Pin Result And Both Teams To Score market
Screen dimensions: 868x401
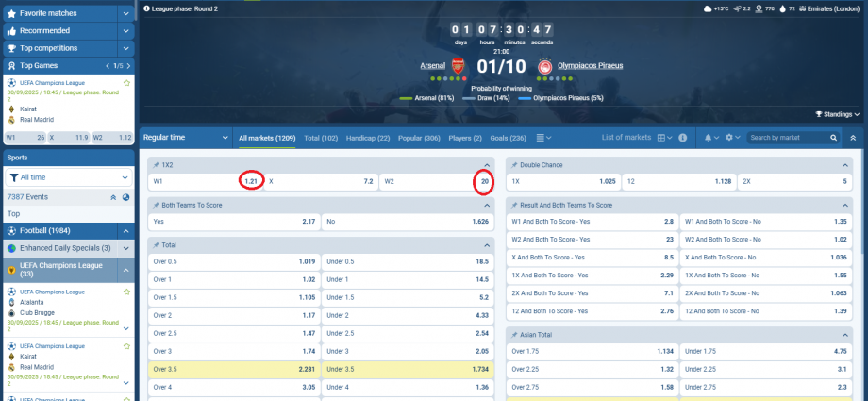[x=515, y=205]
